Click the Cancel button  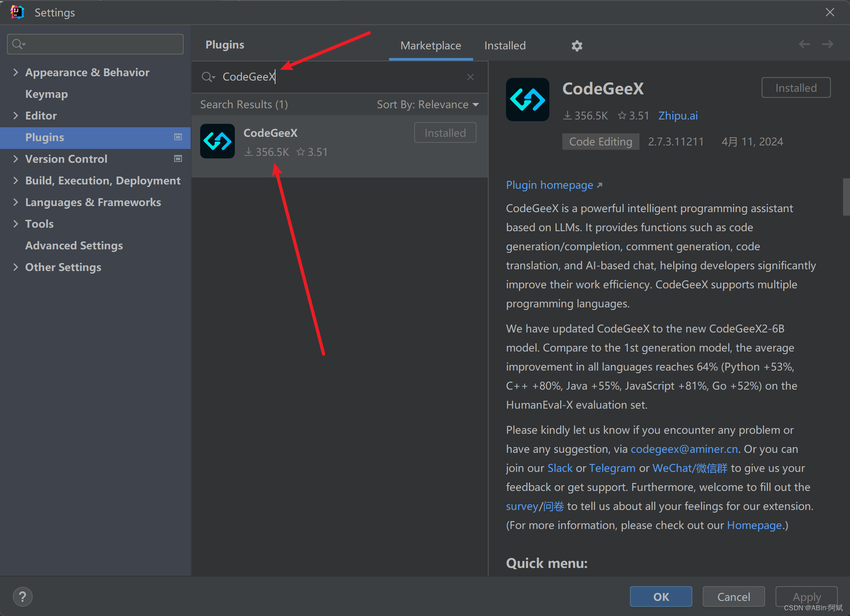pos(733,597)
